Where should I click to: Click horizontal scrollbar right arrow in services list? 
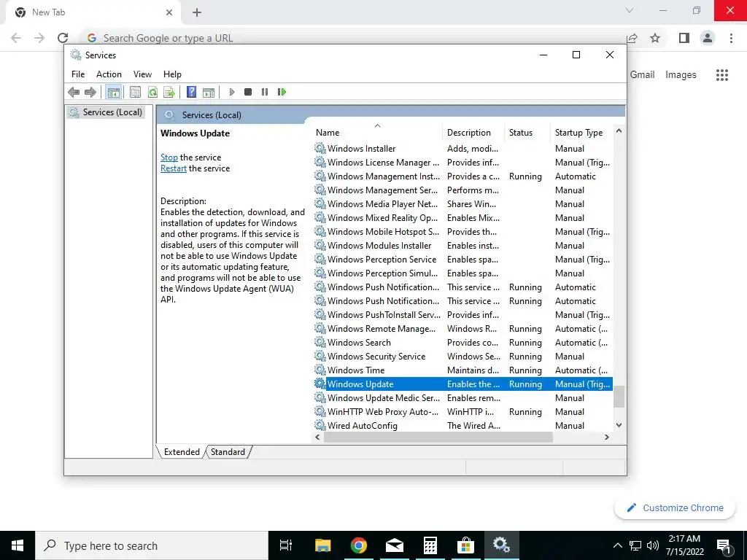(x=606, y=437)
